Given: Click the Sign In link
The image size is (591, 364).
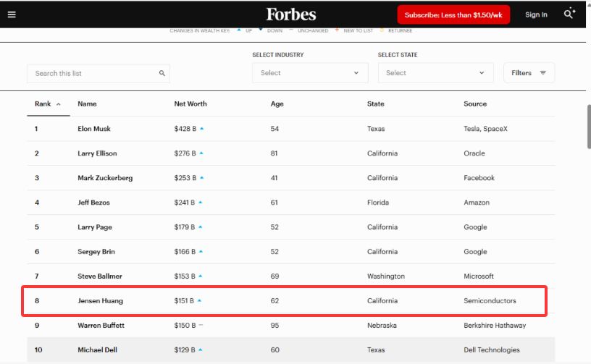Looking at the screenshot, I should 536,14.
